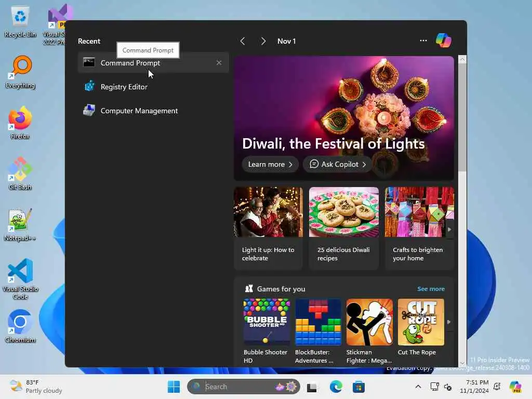Open '25 delicious Diwali recipes' card
The image size is (532, 399).
344,228
